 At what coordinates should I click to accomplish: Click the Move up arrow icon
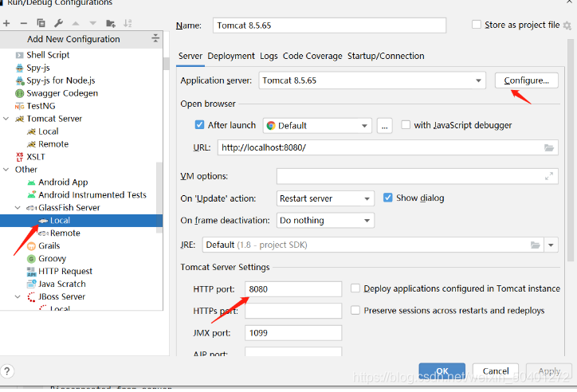click(76, 24)
